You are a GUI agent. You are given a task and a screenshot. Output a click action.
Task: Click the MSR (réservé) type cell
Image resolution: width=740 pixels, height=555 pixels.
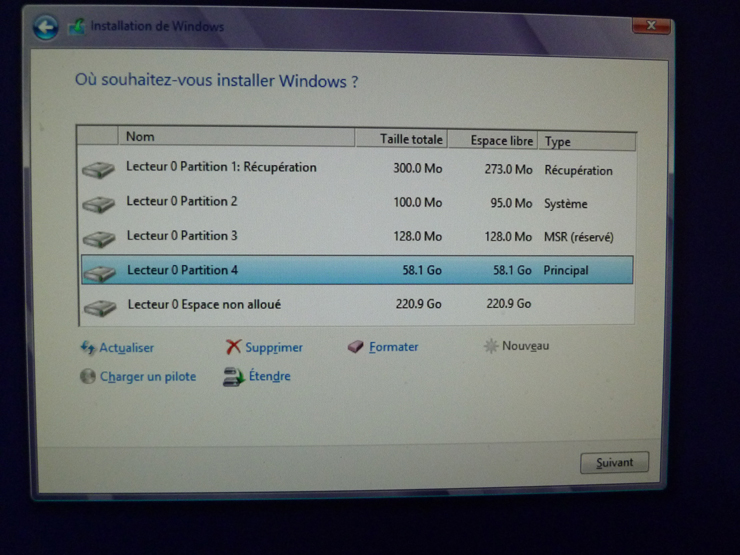coord(579,237)
